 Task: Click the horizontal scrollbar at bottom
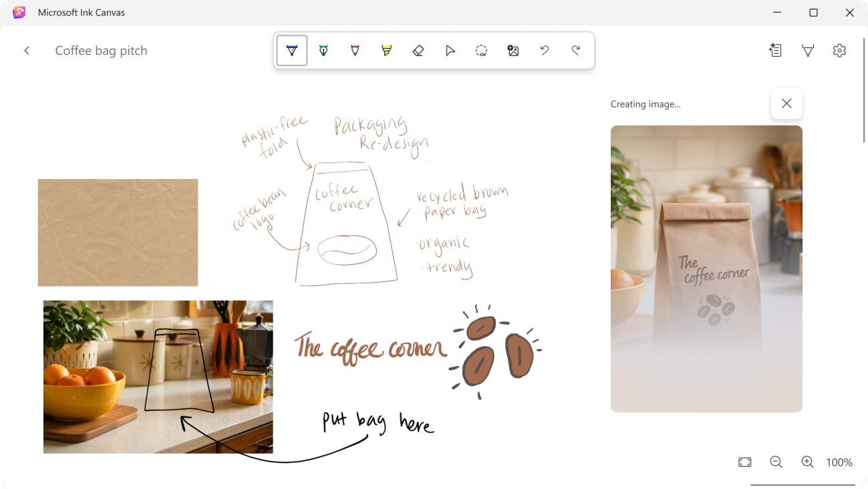tap(803, 485)
